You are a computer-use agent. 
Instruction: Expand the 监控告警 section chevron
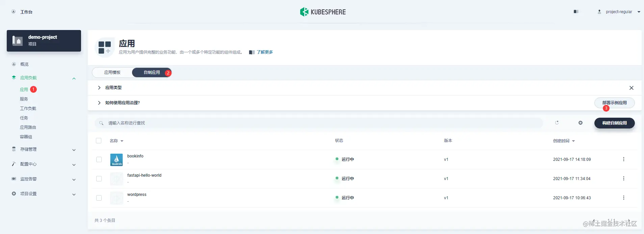(74, 180)
